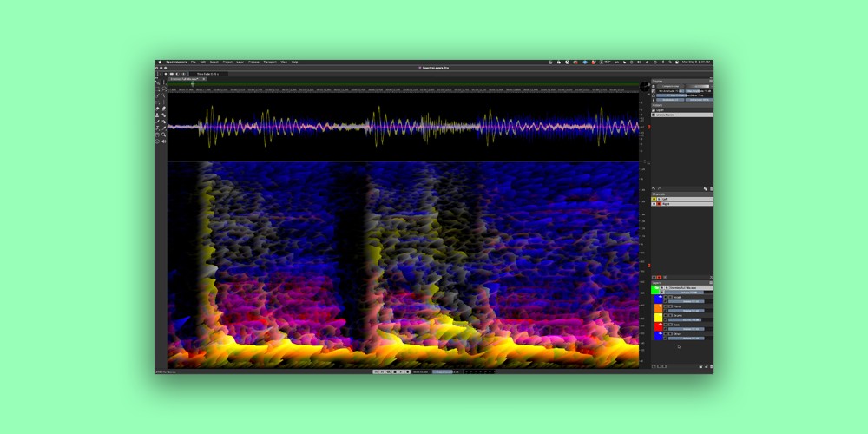
Task: Click the red icon above Layers panel
Action: (659, 278)
